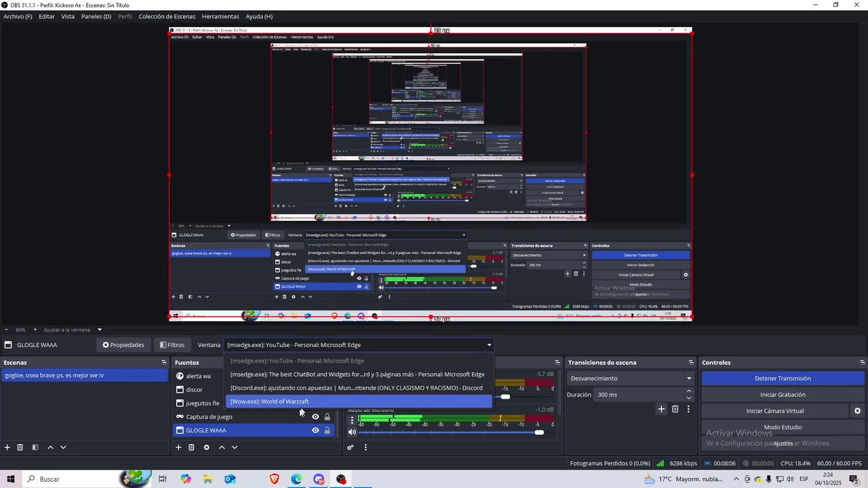Open Propiedades of the selected source
This screenshot has height=488, width=868.
coord(123,345)
